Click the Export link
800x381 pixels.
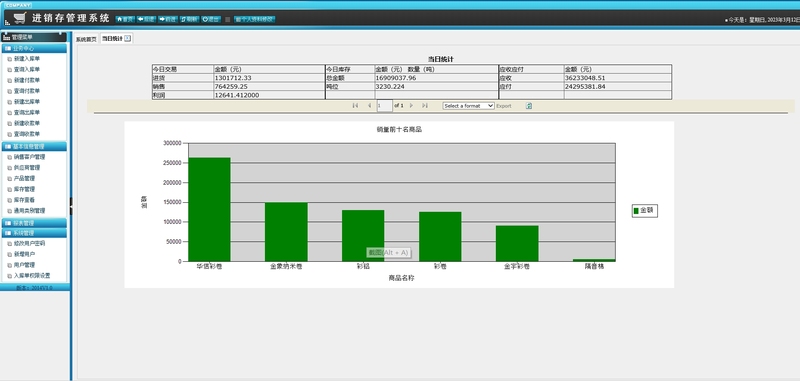tap(504, 106)
